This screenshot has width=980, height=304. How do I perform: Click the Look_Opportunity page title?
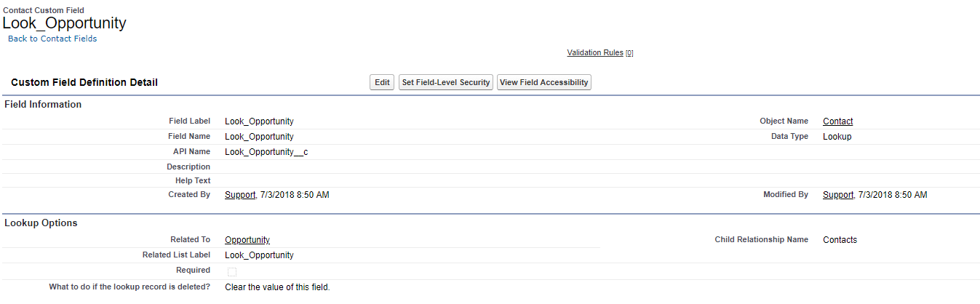(65, 23)
